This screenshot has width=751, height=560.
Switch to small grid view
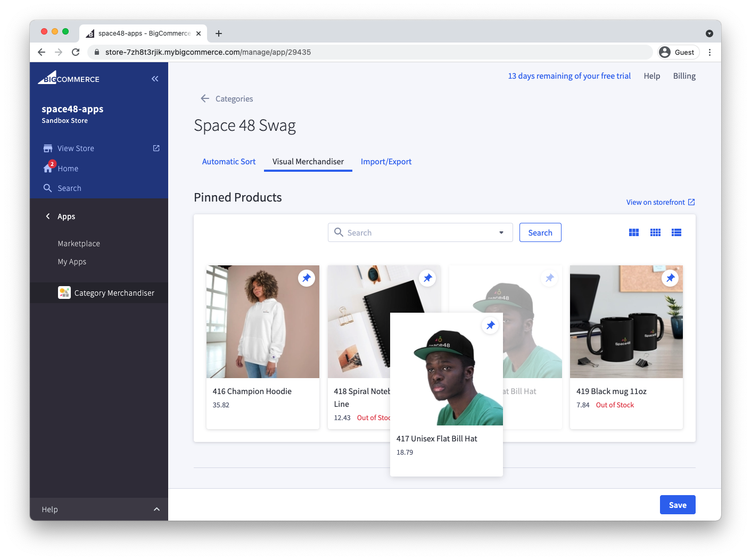coord(655,232)
